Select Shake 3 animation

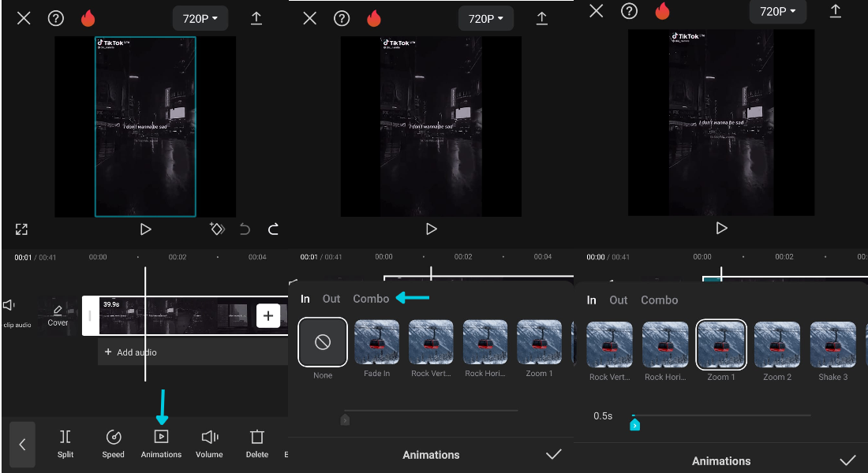click(x=833, y=352)
